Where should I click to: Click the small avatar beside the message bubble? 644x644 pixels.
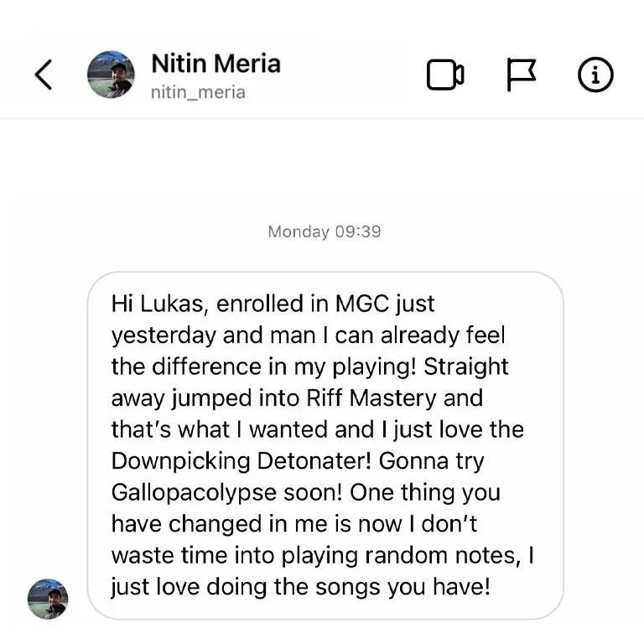point(48,599)
